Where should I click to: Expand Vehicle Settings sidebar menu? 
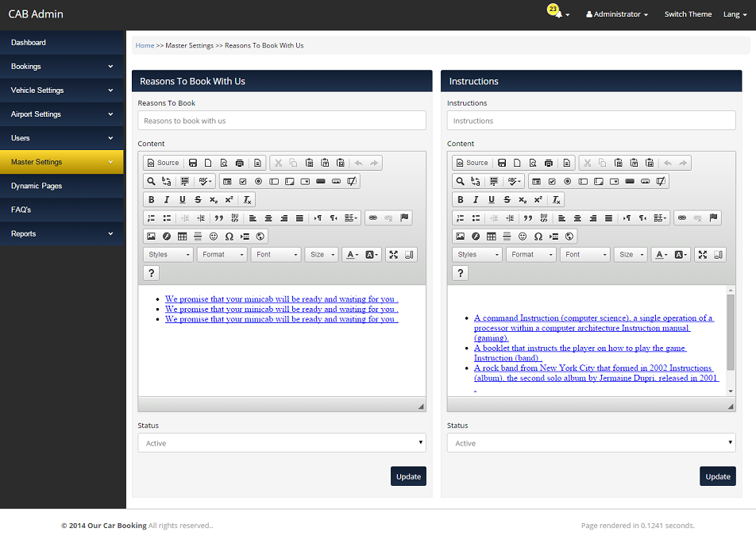click(62, 91)
